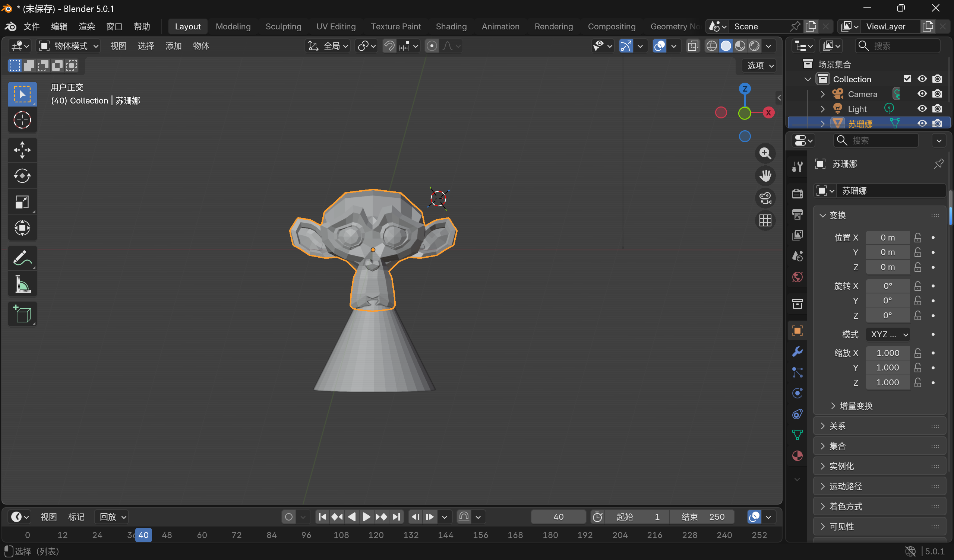Viewport: 954px width, 560px height.
Task: Click the 位置 X value field
Action: (887, 238)
